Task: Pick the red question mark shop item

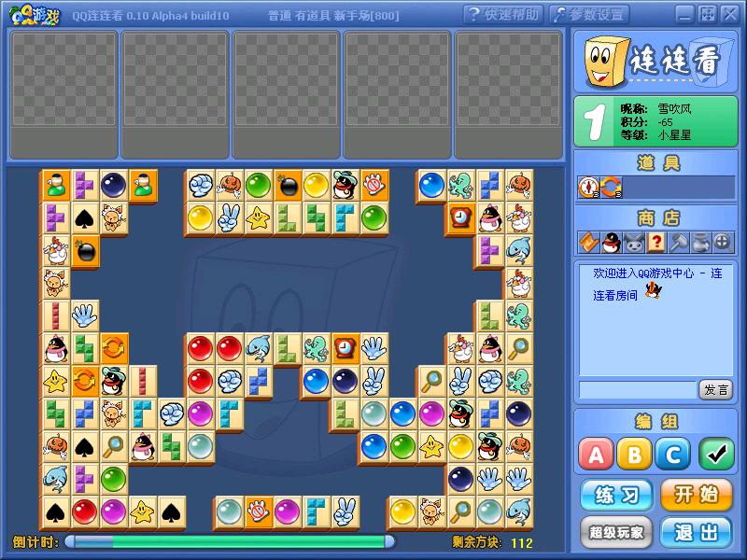Action: click(x=655, y=243)
